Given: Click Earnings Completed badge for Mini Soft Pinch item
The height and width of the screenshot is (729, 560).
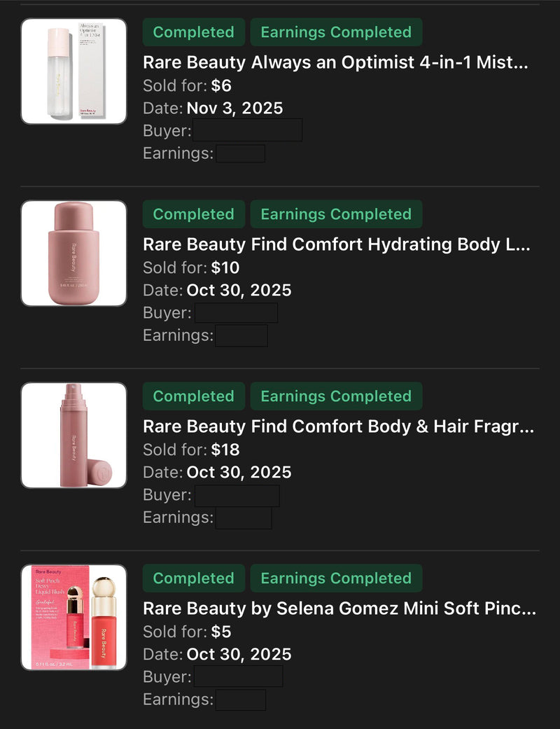Looking at the screenshot, I should (x=336, y=578).
